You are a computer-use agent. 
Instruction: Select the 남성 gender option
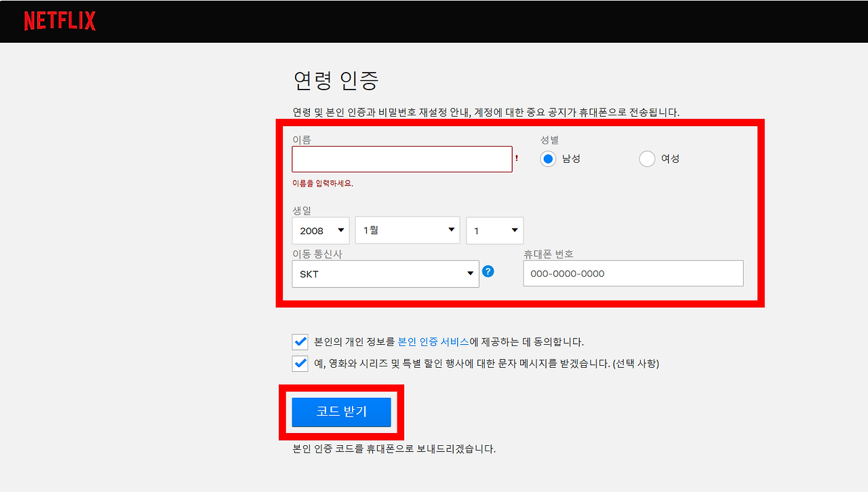[547, 158]
